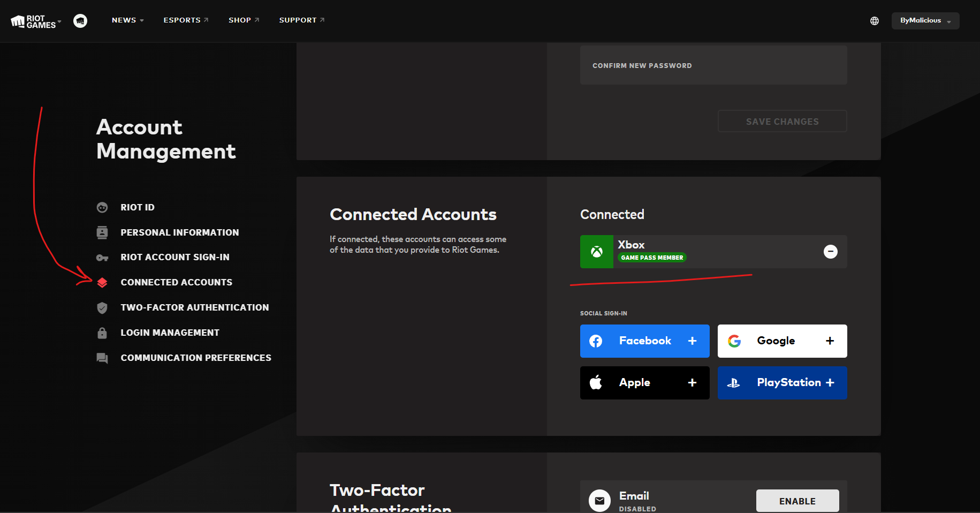Click the Apple logo icon
This screenshot has width=980, height=513.
(596, 382)
